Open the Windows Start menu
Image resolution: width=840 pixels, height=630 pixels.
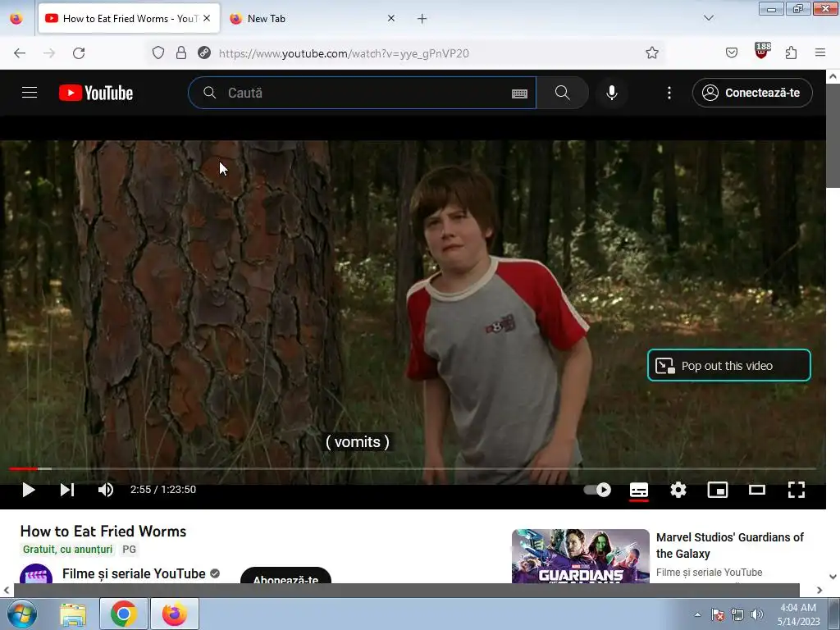pyautogui.click(x=22, y=614)
